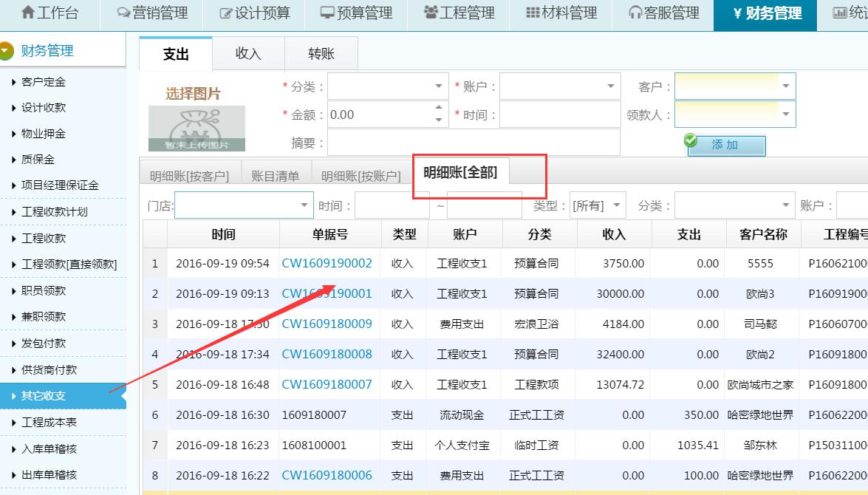Switch to the 收入 tab

247,53
